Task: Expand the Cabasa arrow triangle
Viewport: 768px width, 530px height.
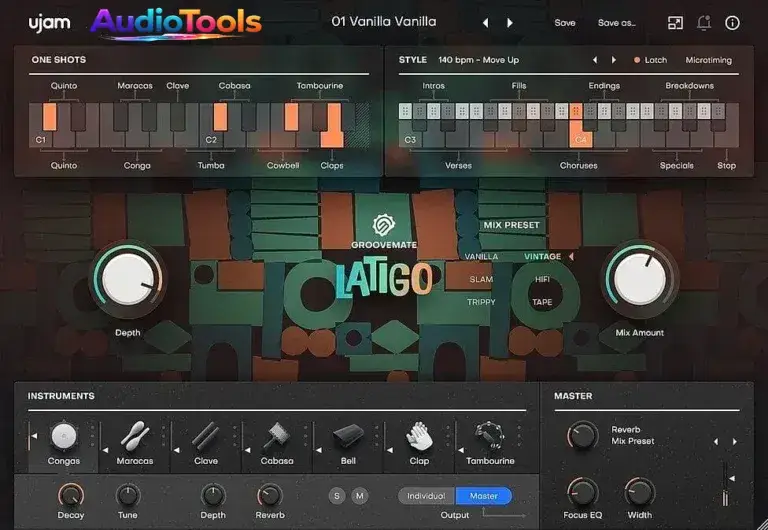Action: click(247, 449)
